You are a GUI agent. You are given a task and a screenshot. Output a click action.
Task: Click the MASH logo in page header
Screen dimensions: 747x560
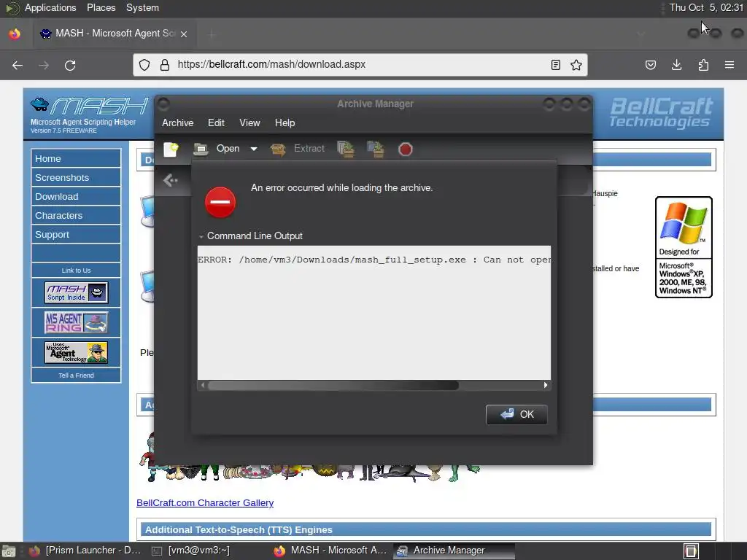[89, 106]
